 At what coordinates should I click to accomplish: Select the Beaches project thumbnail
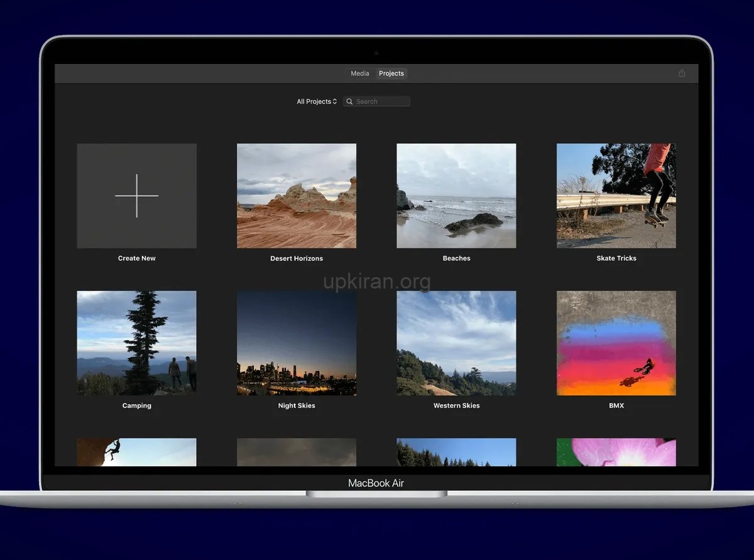pyautogui.click(x=456, y=196)
